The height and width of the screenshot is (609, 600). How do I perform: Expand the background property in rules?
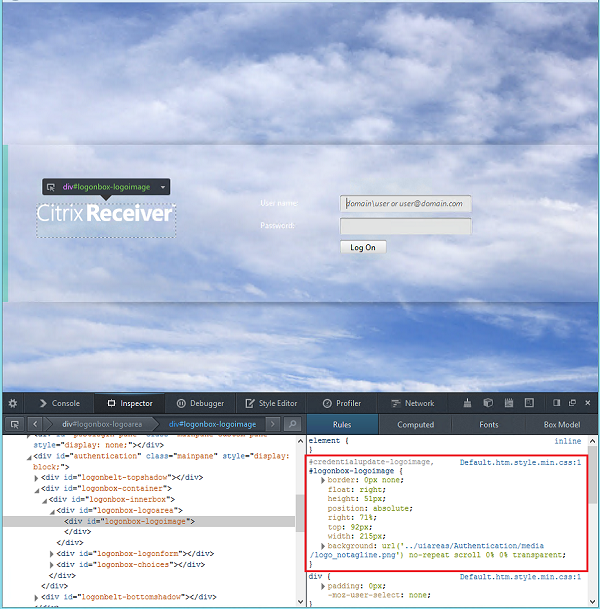pyautogui.click(x=321, y=544)
